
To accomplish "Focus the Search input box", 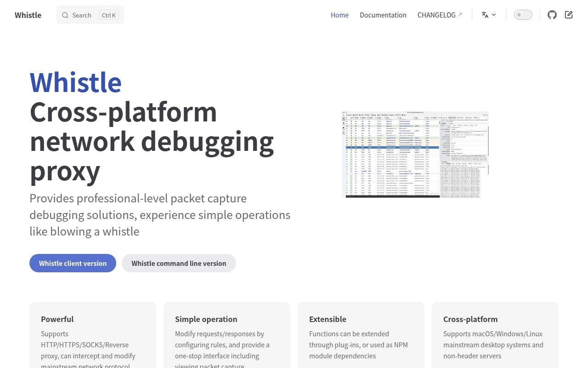I will 90,15.
